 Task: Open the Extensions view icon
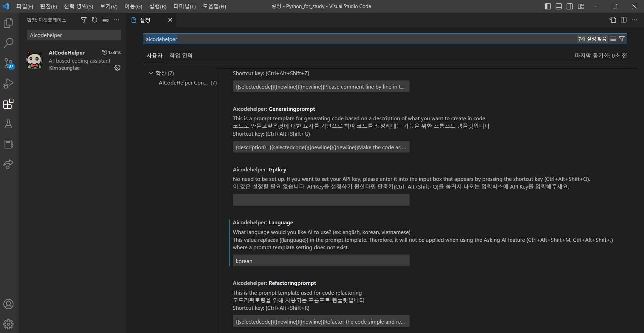(8, 104)
